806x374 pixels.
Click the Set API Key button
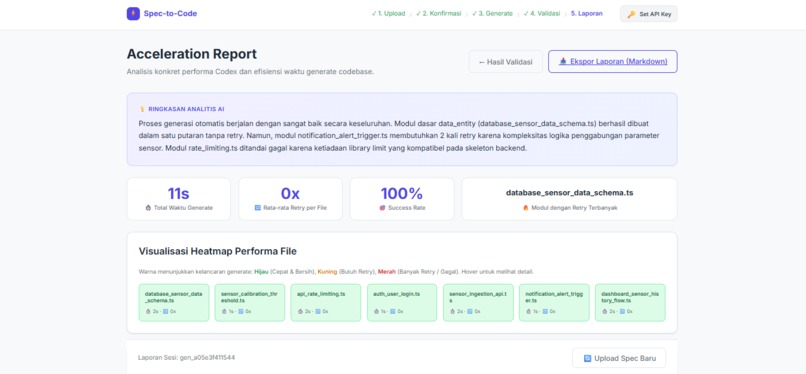click(x=649, y=14)
